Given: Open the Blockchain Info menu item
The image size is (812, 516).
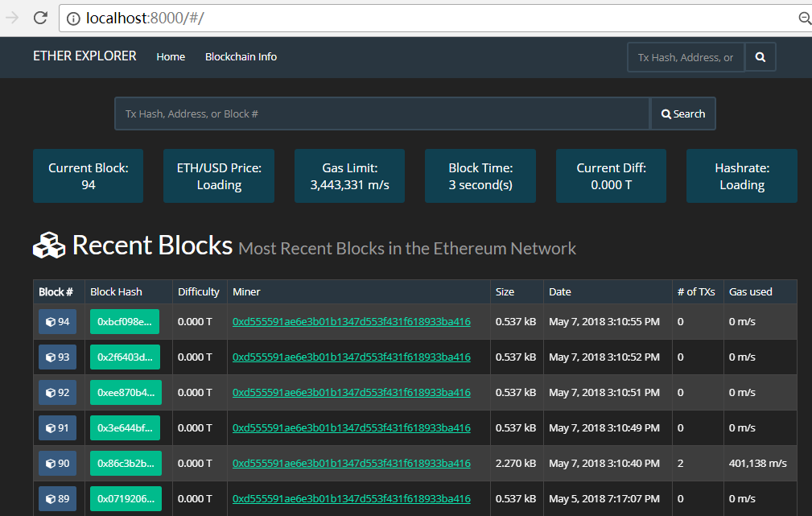Looking at the screenshot, I should pos(241,57).
